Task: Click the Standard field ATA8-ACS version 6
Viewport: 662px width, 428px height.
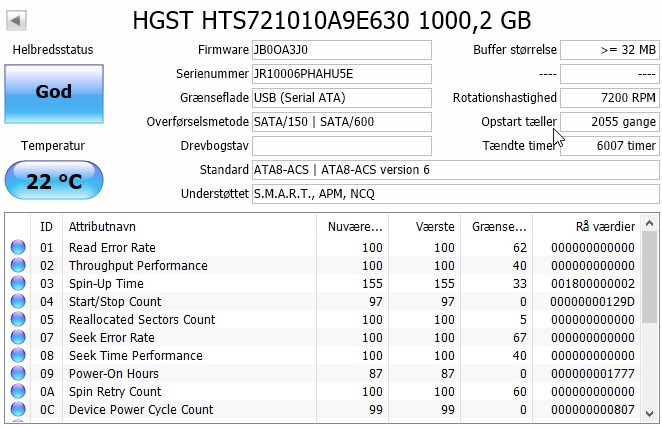Action: (456, 170)
